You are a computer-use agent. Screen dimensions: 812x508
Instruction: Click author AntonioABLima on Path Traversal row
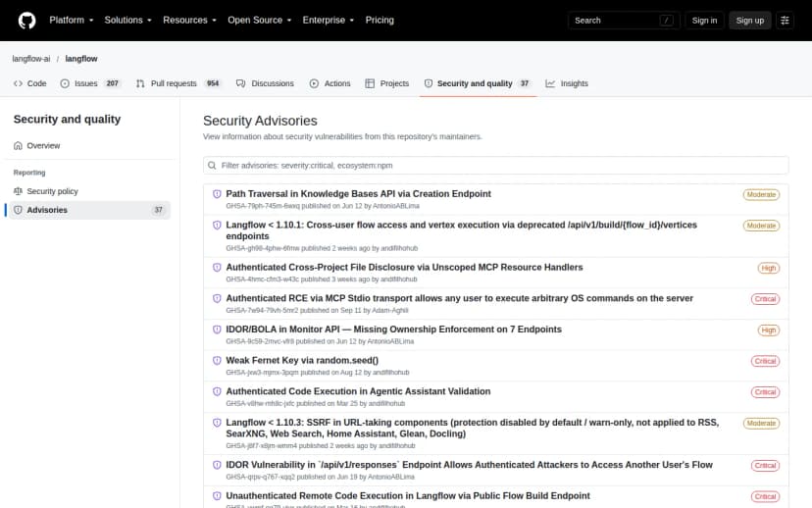coord(396,206)
